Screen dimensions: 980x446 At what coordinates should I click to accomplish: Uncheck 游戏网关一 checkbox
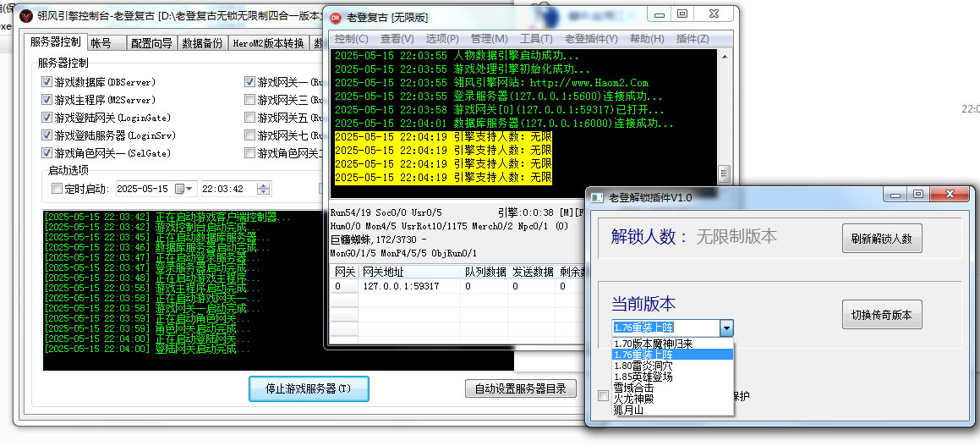(x=249, y=82)
